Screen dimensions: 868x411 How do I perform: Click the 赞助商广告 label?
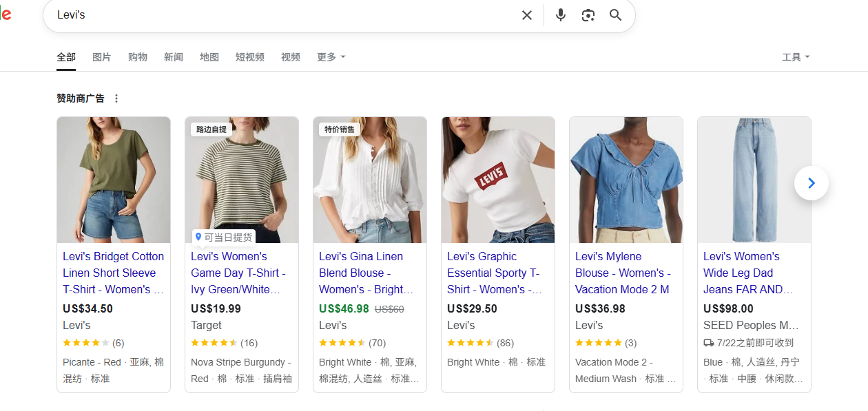[81, 98]
